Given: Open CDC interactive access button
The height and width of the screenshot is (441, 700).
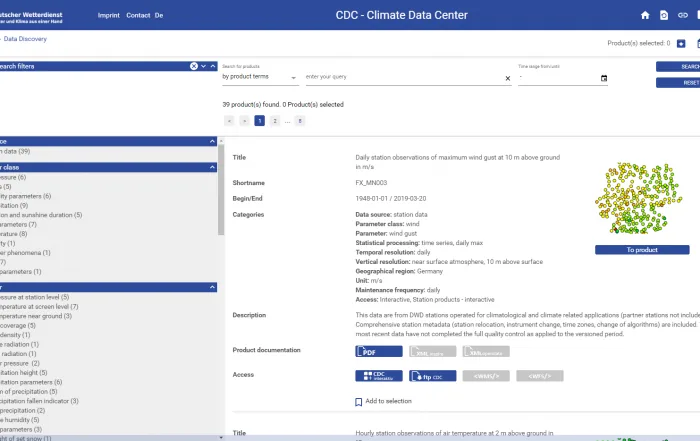Looking at the screenshot, I should [379, 376].
